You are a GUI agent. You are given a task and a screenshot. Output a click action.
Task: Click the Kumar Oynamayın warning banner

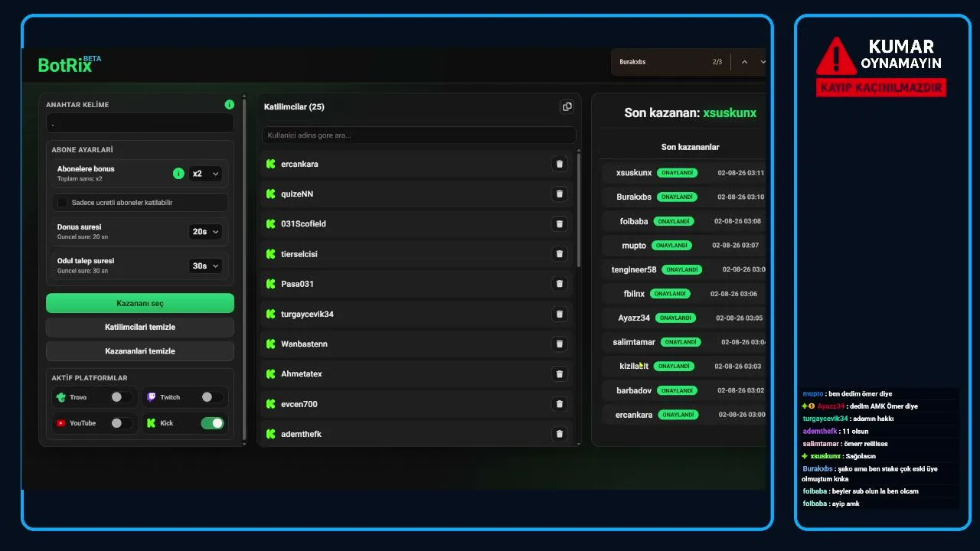click(x=882, y=67)
